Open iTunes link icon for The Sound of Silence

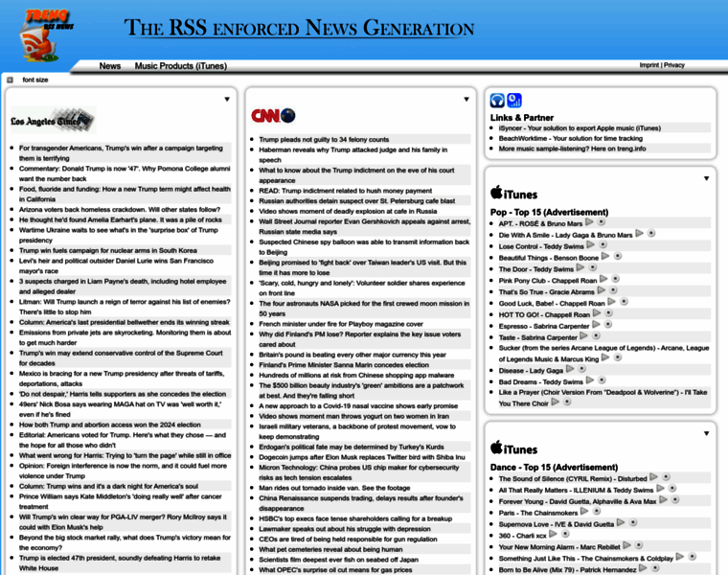(666, 477)
